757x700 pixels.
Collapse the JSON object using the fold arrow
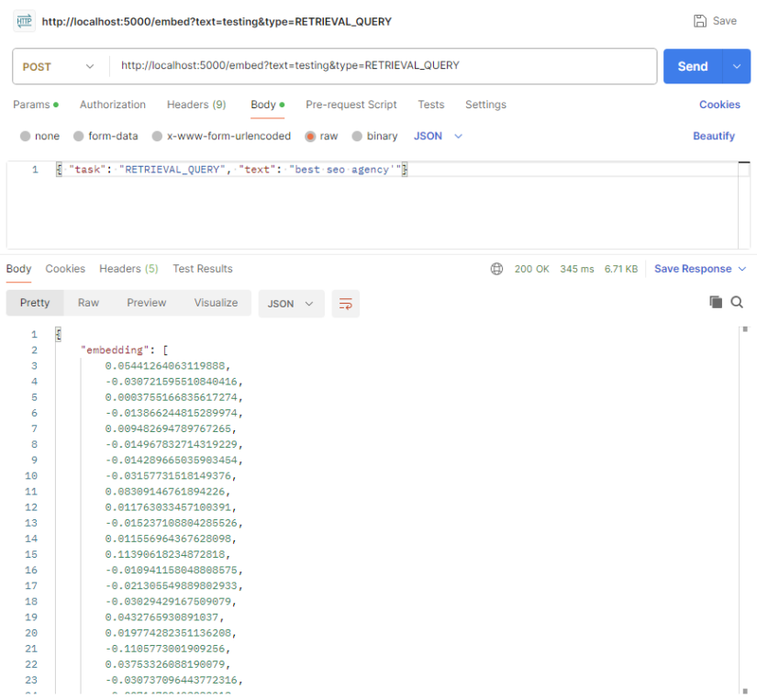click(x=59, y=333)
